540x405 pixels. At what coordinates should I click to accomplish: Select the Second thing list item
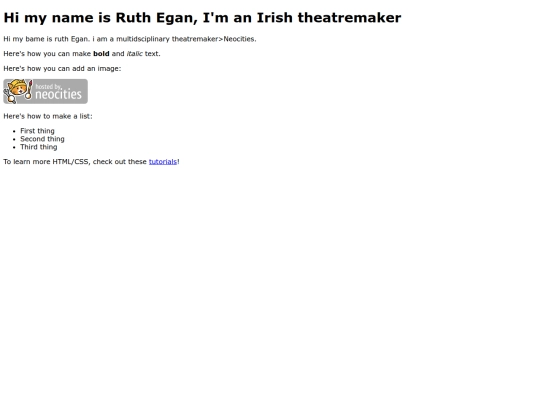click(42, 139)
